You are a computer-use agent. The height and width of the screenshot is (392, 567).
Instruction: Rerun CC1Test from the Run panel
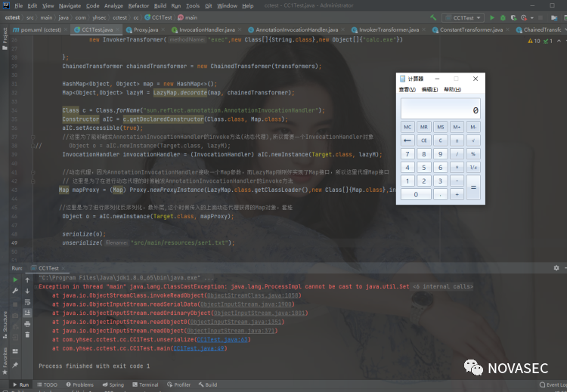15,279
